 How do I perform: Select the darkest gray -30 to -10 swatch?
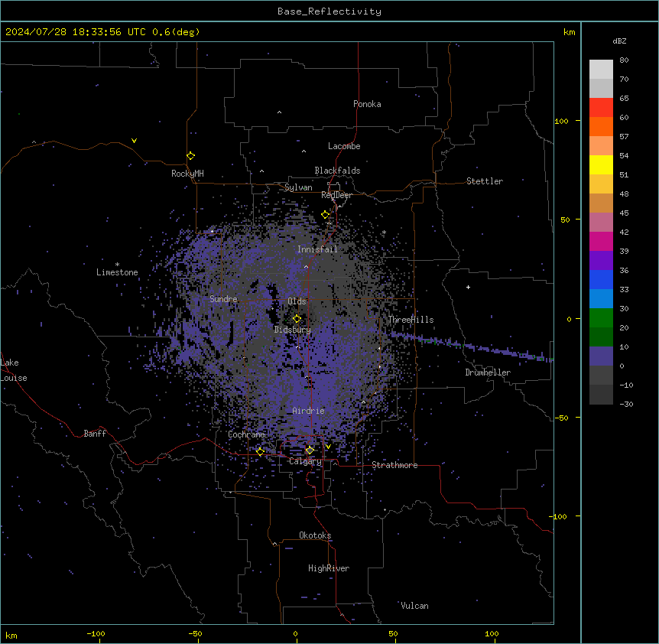[x=601, y=395]
